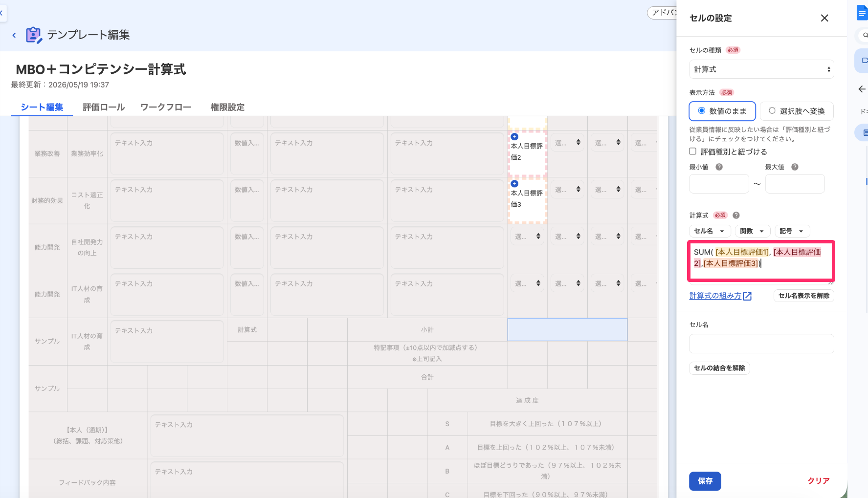Open help icon next to 最大値
Viewport: 868px width, 498px height.
[x=795, y=167]
